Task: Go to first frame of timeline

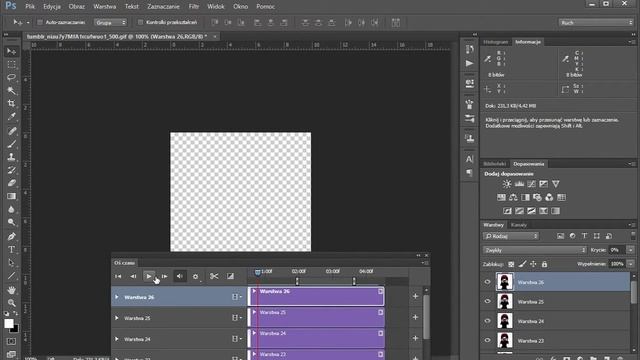Action: pyautogui.click(x=118, y=276)
